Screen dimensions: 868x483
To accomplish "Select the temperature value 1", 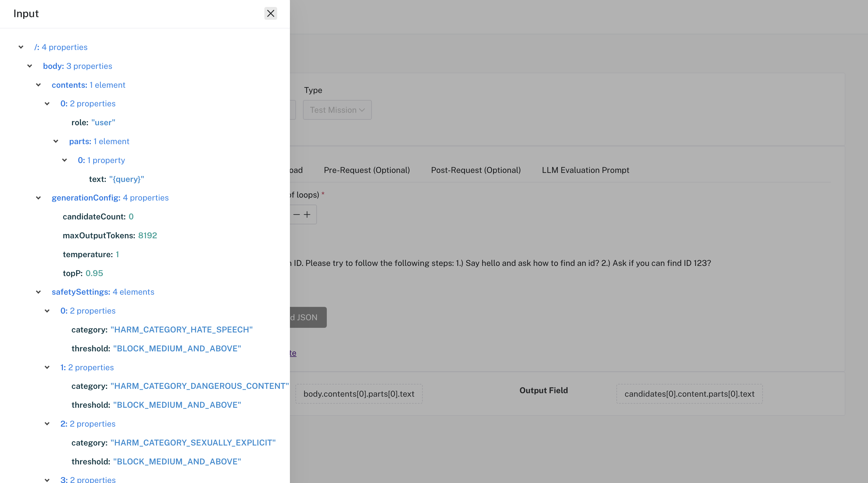I will coord(117,255).
